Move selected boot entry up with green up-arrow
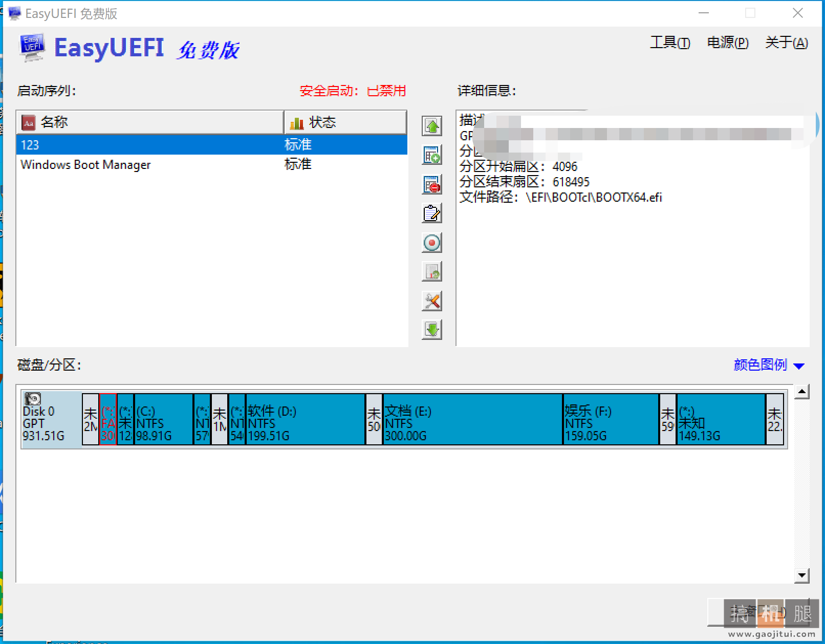Screen dimensions: 825x644 [x=432, y=126]
